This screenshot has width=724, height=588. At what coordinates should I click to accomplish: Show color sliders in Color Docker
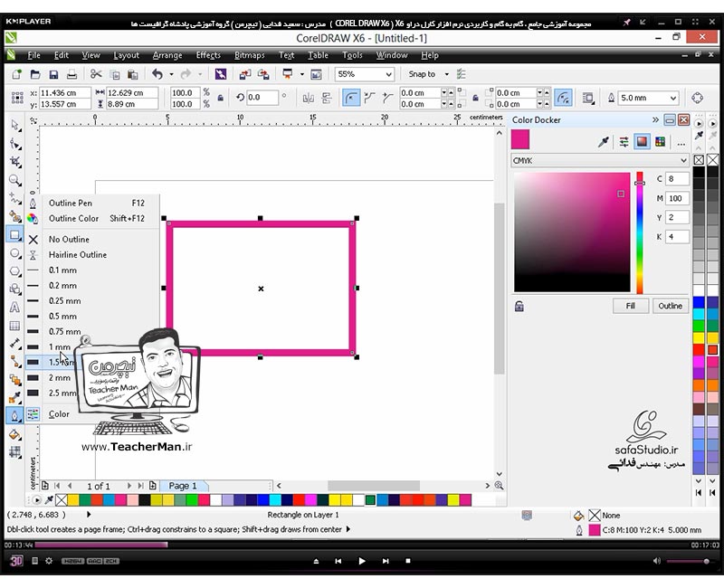624,142
